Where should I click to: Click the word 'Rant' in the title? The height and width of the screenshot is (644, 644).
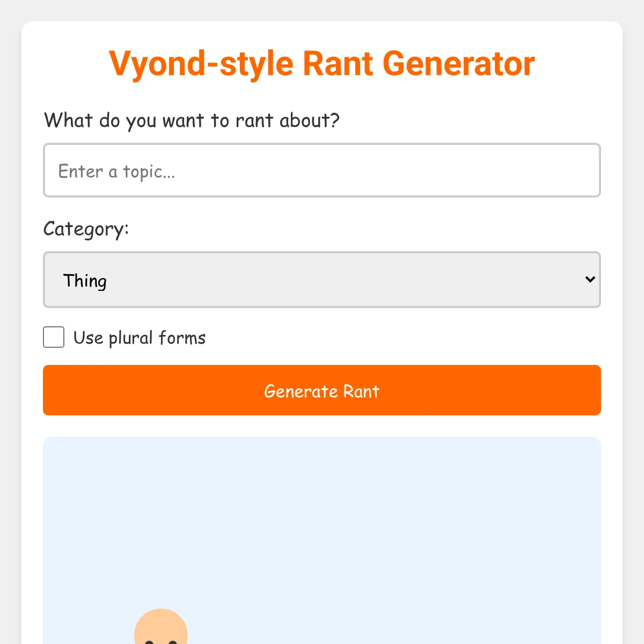click(x=338, y=64)
